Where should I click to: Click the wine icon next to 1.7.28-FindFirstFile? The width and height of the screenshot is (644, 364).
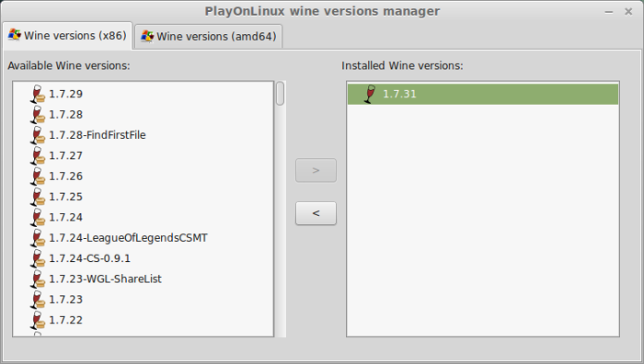pos(38,135)
